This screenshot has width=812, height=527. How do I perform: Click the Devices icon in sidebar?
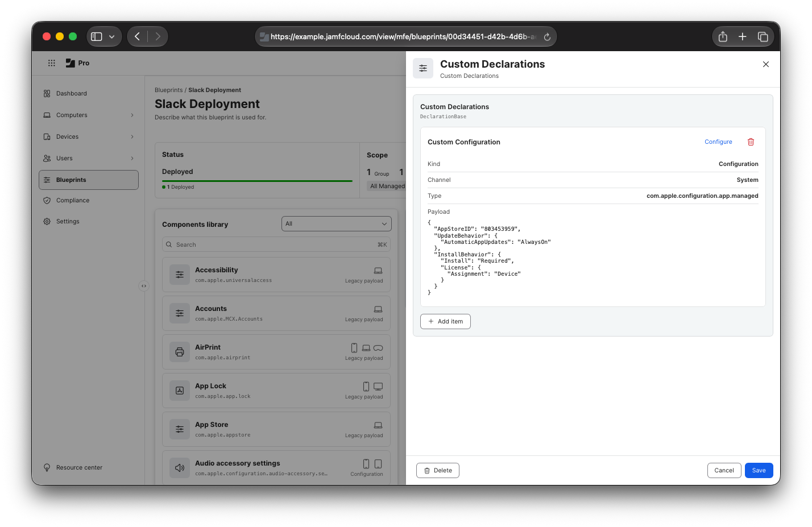pos(47,136)
